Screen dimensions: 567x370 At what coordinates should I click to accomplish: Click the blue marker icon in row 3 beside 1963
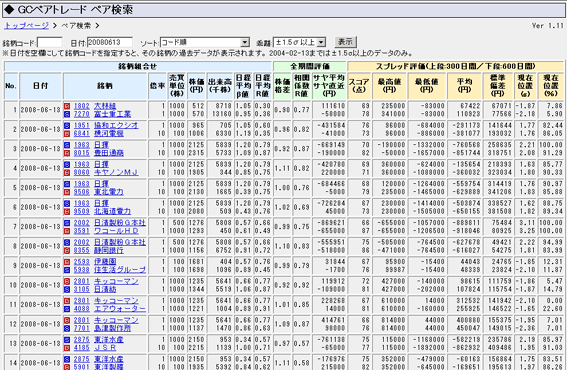click(67, 145)
